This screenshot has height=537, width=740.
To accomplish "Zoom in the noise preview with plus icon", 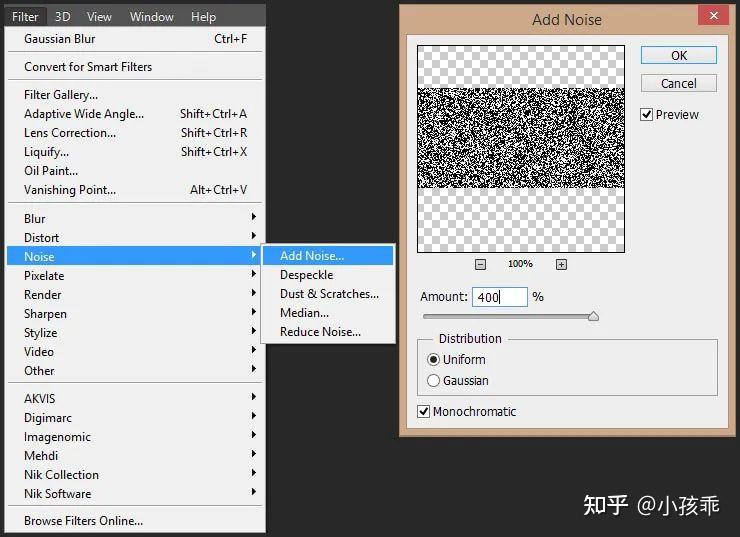I will (561, 264).
